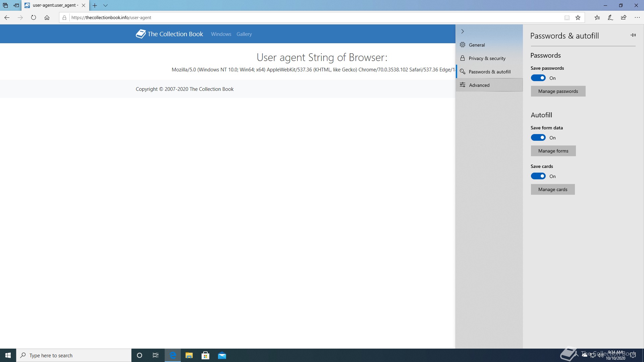Open the Favorites hub icon

coord(597,17)
